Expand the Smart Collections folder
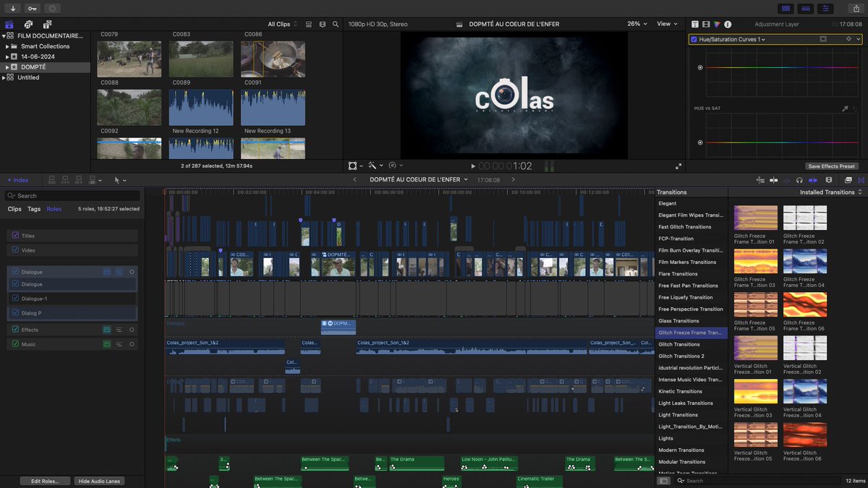The height and width of the screenshot is (488, 868). 7,46
